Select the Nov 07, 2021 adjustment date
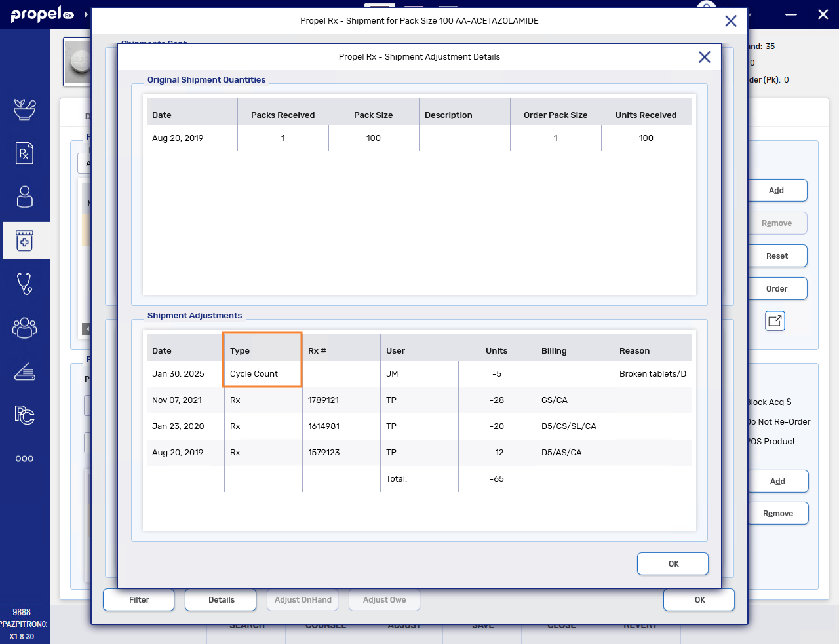Viewport: 839px width, 644px height. tap(177, 400)
